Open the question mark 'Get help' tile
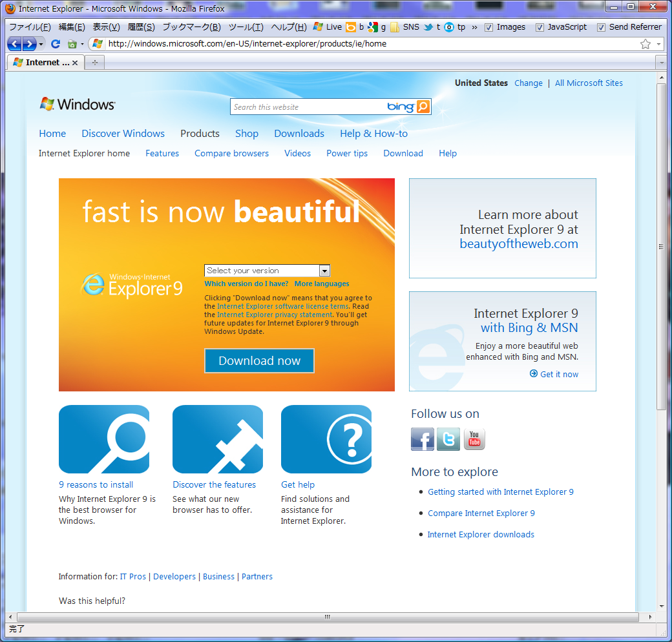672x642 pixels. [x=326, y=439]
